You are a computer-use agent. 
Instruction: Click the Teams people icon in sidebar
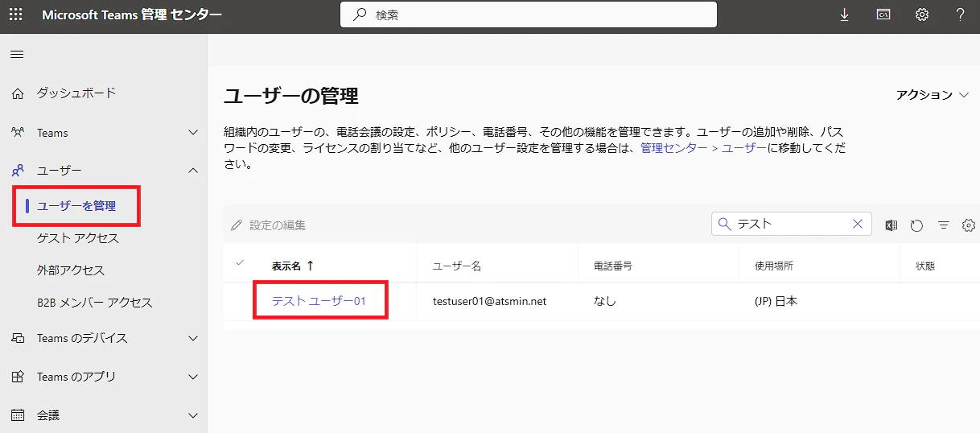[x=18, y=132]
